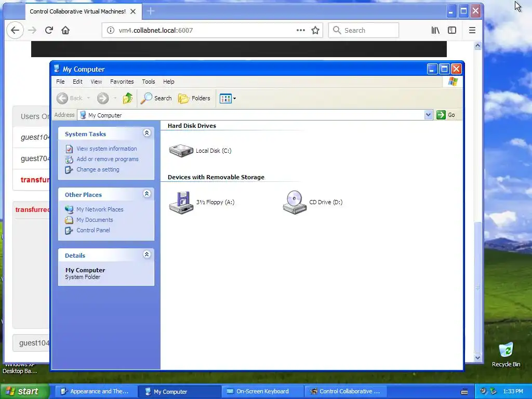This screenshot has width=532, height=399.
Task: Go up one folder level
Action: tap(128, 98)
